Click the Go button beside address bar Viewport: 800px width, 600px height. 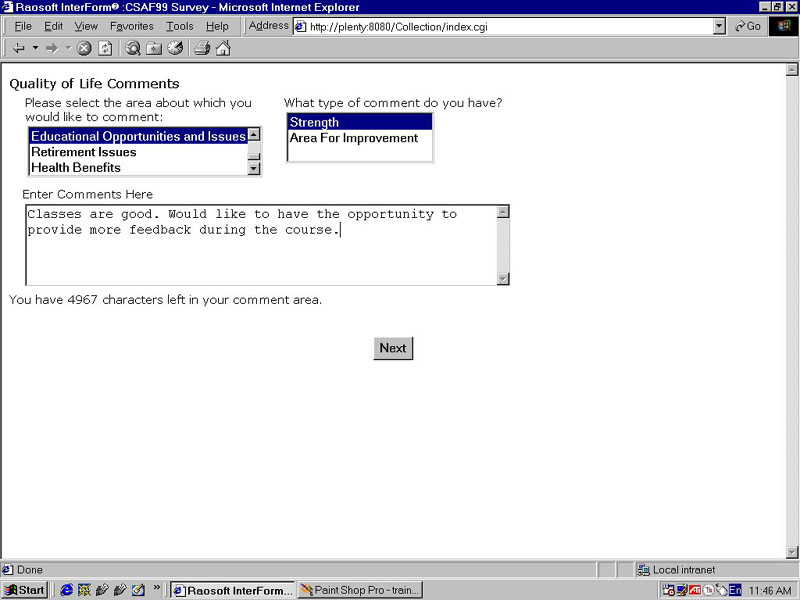[x=747, y=26]
